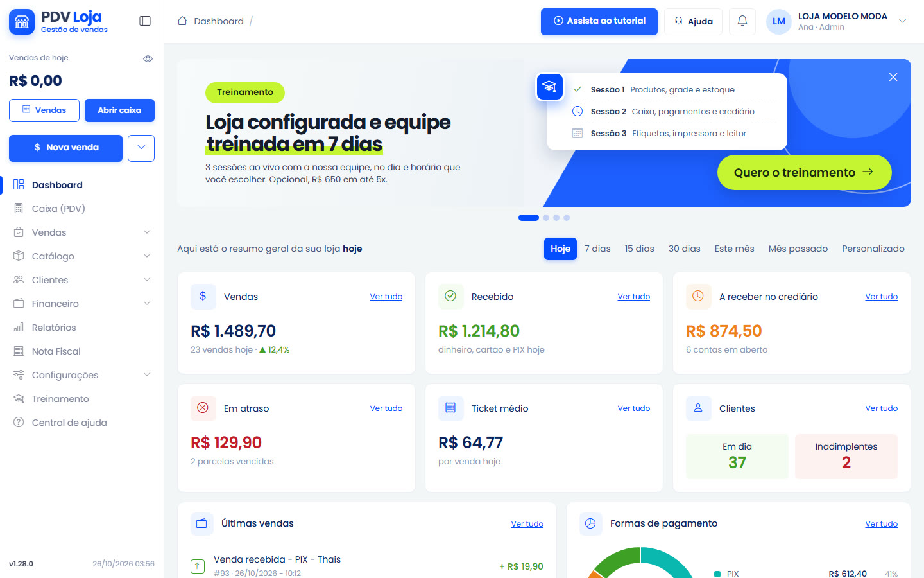Image resolution: width=924 pixels, height=578 pixels.
Task: Click the Inadimplentes clients tile
Action: 846,457
